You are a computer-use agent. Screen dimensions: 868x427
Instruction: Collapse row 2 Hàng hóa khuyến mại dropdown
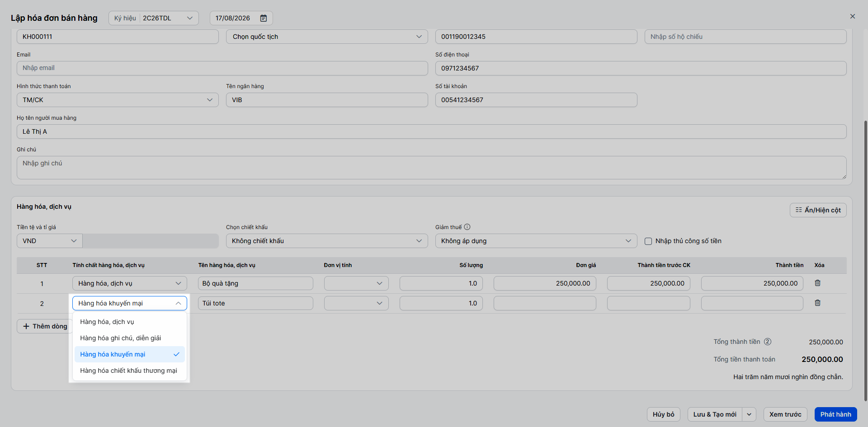(130, 303)
